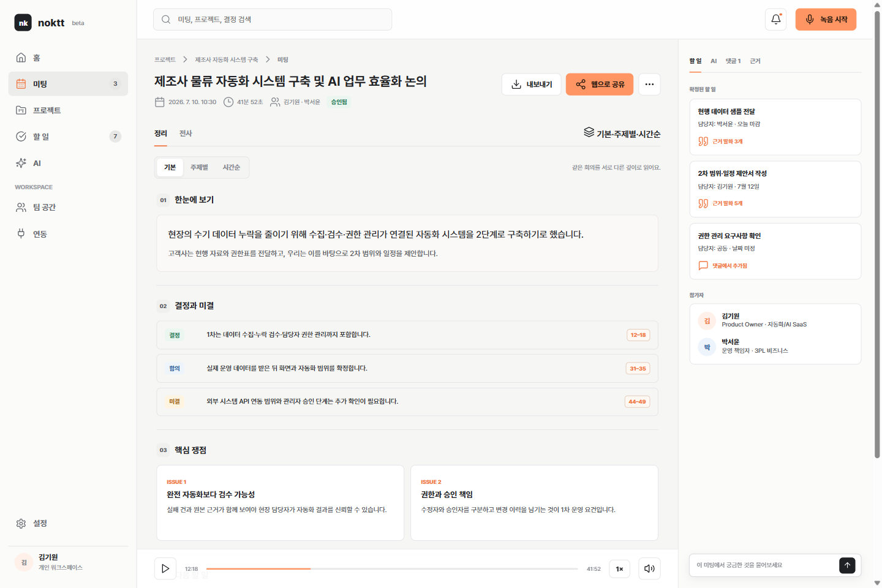Select the 기본 view toggle

tap(170, 167)
